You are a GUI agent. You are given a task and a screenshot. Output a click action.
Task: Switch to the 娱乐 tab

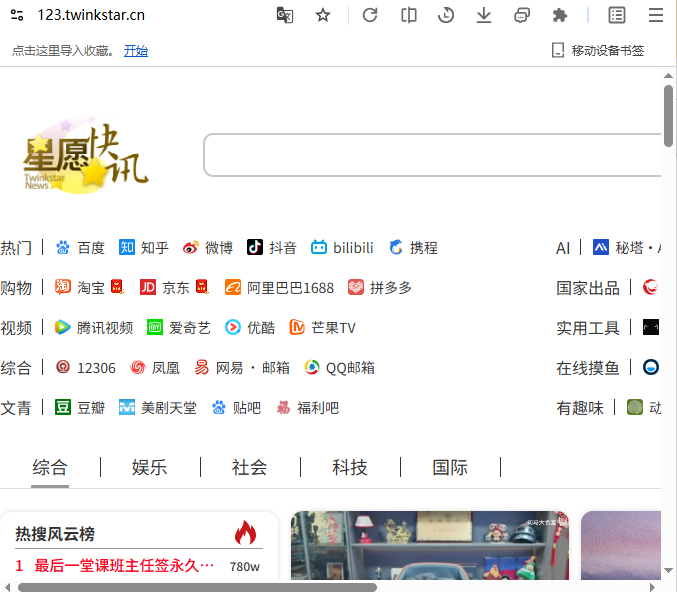click(x=150, y=468)
